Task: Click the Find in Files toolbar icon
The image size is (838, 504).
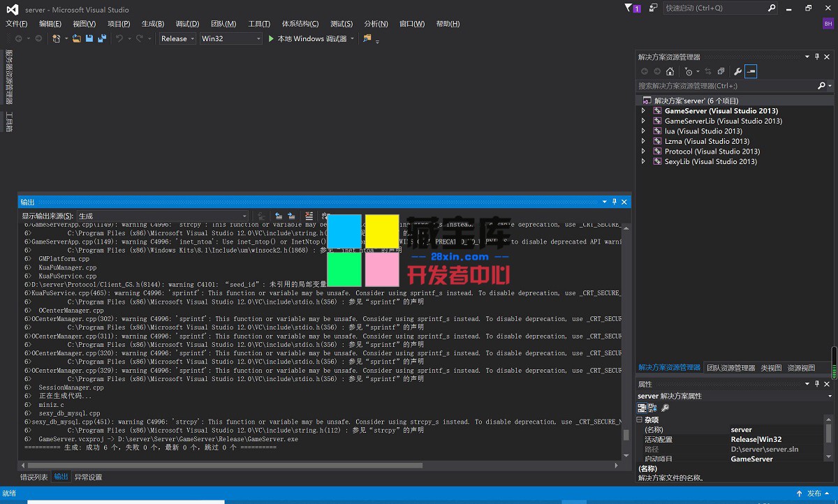Action: coord(367,38)
